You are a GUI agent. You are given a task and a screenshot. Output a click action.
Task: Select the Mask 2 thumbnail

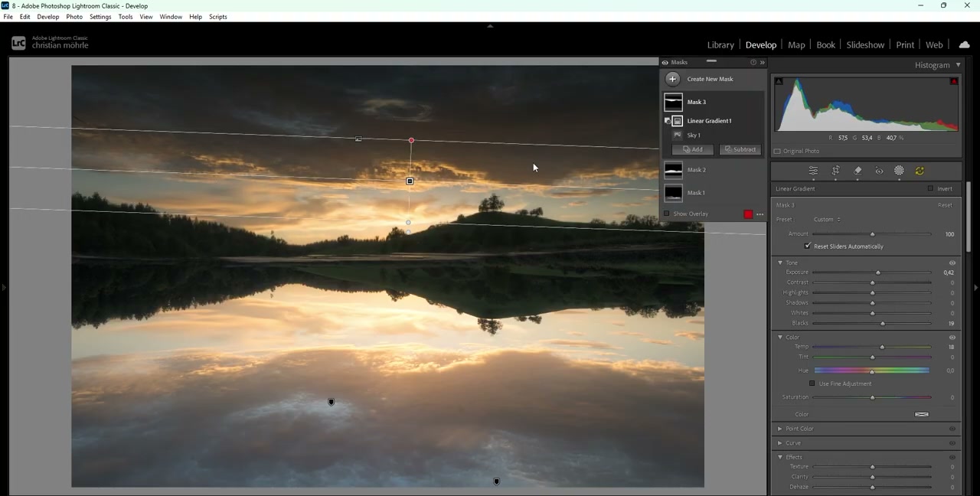674,170
